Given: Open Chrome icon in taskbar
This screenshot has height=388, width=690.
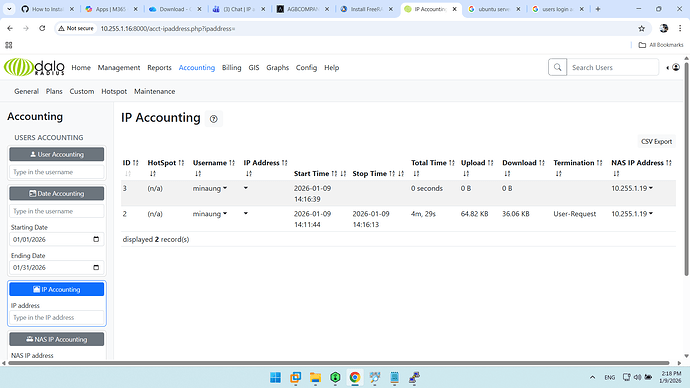Looking at the screenshot, I should 355,377.
